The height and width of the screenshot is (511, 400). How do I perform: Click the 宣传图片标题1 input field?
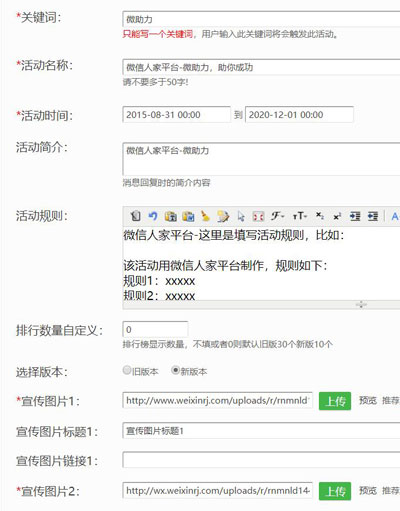(261, 431)
